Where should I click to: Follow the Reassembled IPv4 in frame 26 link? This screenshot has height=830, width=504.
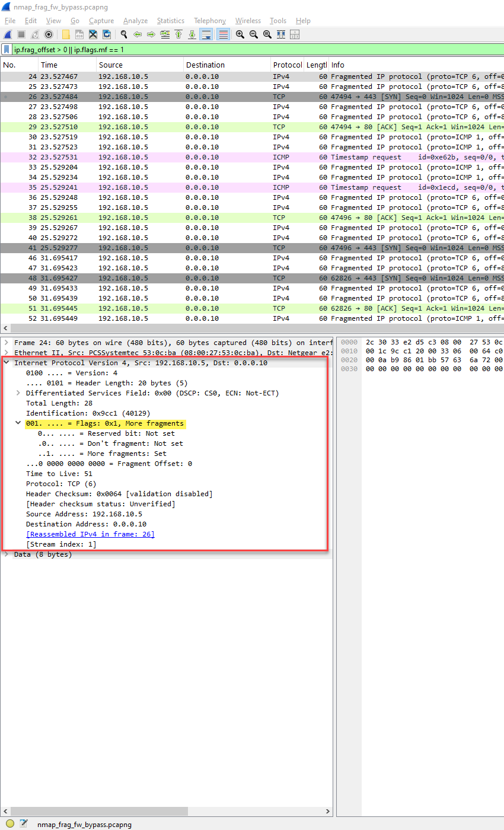tap(91, 534)
